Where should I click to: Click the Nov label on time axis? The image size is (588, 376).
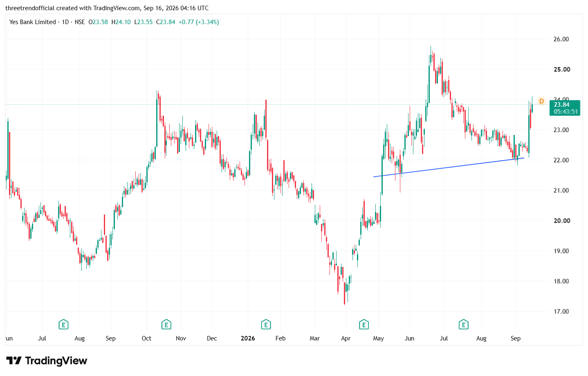click(x=181, y=338)
